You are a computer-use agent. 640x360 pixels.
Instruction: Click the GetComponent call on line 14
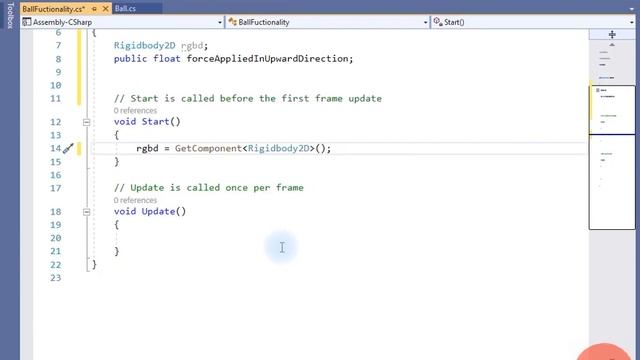[208, 148]
